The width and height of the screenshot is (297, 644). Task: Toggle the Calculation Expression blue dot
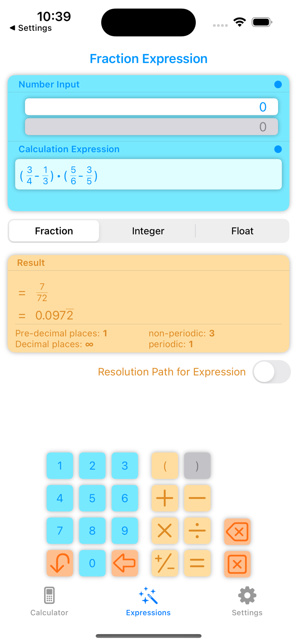pos(278,149)
